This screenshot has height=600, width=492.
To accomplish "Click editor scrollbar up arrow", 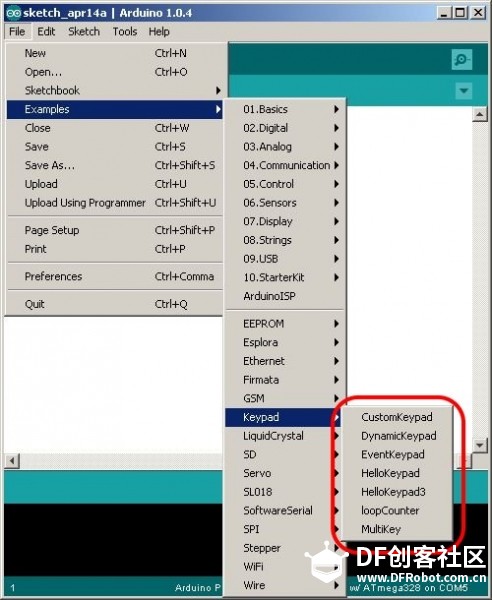I will coord(479,114).
